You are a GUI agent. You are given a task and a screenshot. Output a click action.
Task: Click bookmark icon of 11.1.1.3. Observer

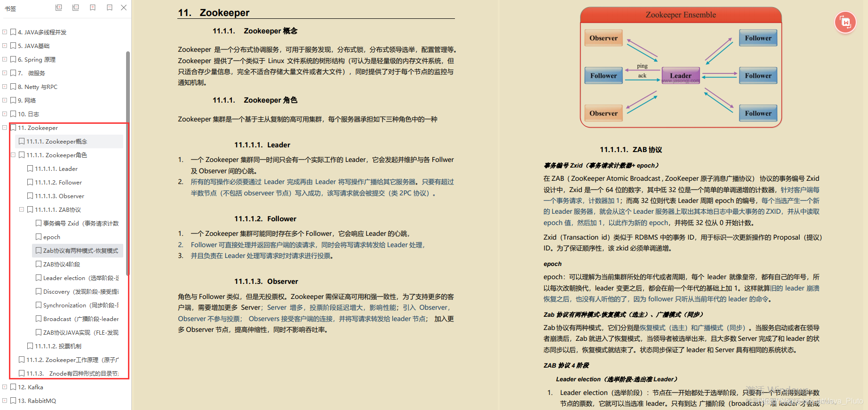click(30, 196)
